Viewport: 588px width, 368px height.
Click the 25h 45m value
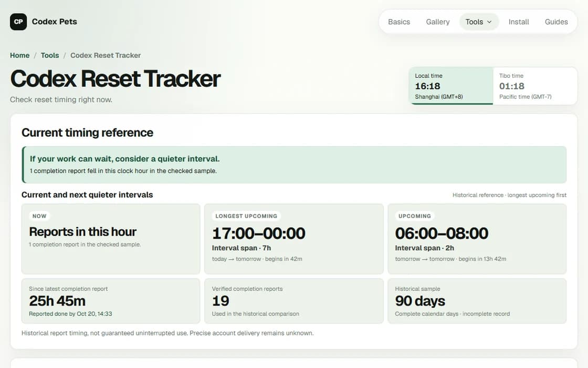(x=57, y=301)
